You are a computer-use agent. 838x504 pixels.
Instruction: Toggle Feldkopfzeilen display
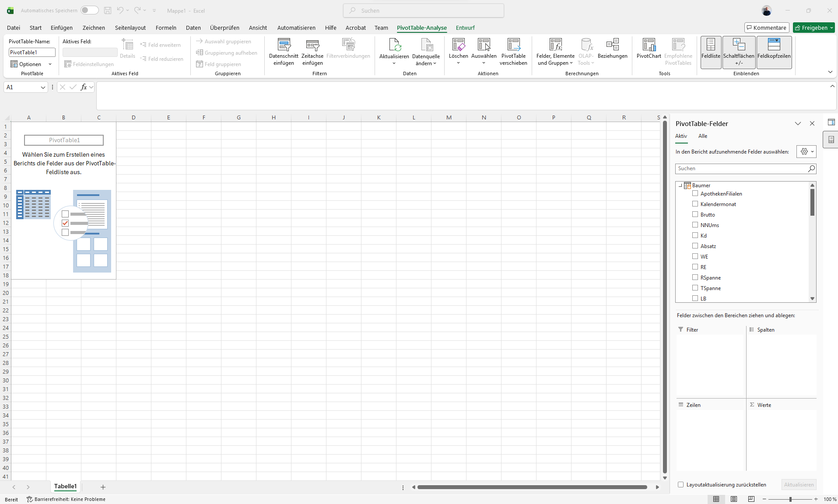(x=774, y=52)
